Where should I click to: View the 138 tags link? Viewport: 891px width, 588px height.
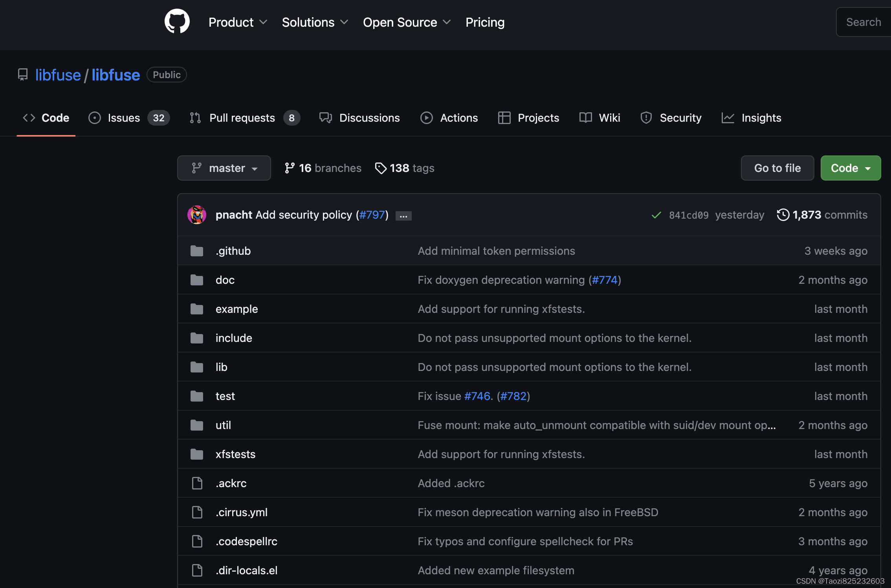(404, 168)
